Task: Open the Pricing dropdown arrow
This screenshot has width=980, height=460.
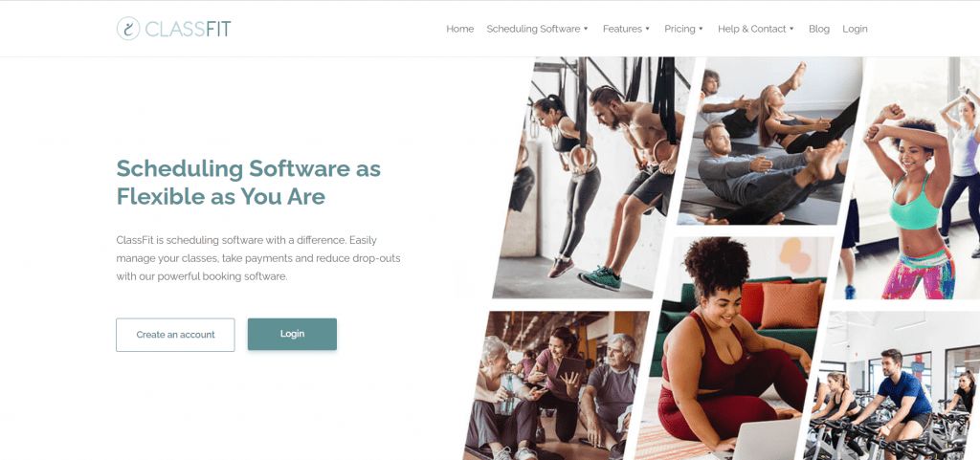Action: tap(701, 29)
